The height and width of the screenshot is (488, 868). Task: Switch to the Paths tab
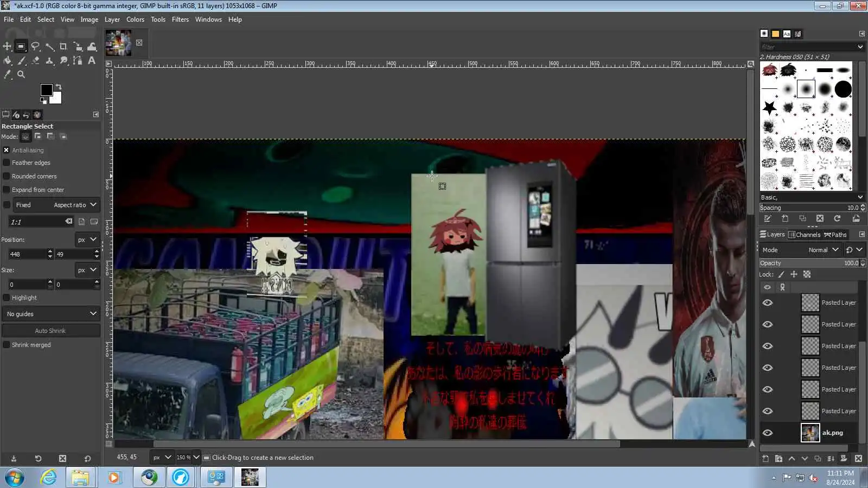coord(835,235)
